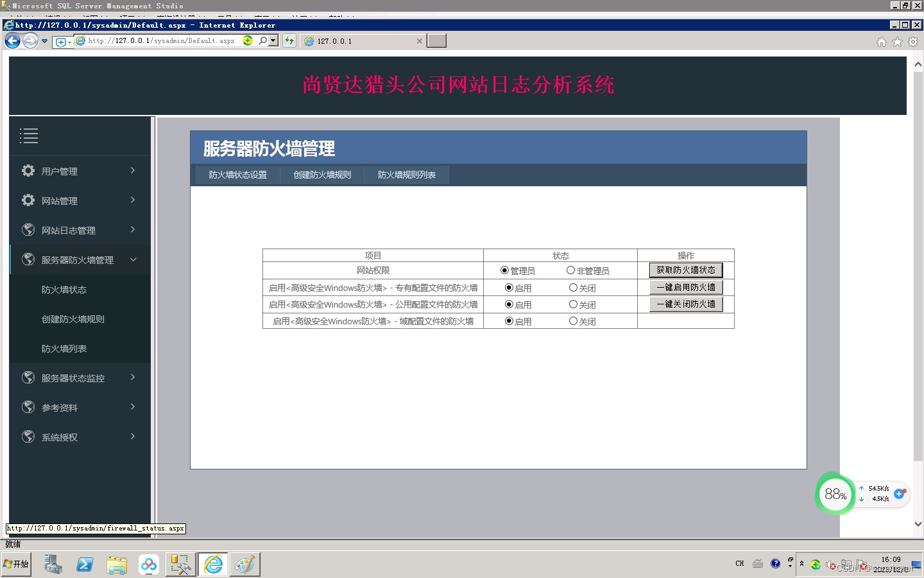Screen dimensions: 924x578
Task: Click the gear icon beside 网站管理
Action: click(x=28, y=200)
